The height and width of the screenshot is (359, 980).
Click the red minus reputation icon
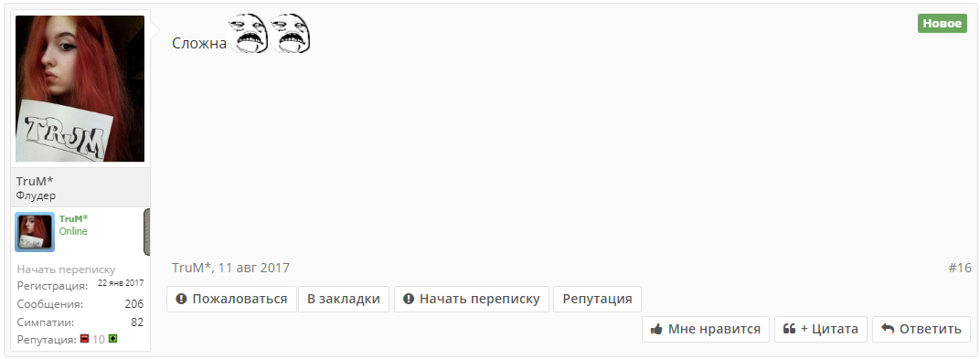pos(84,339)
